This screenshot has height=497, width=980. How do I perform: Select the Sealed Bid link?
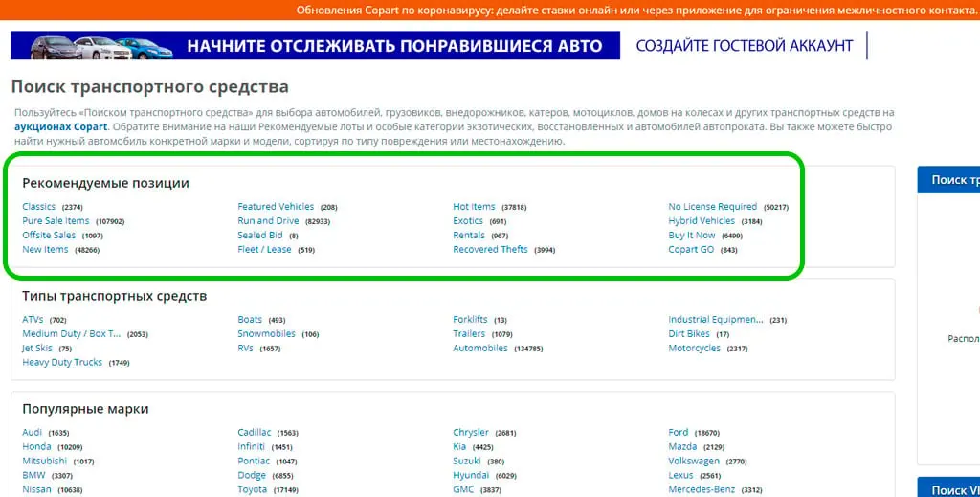click(x=260, y=235)
